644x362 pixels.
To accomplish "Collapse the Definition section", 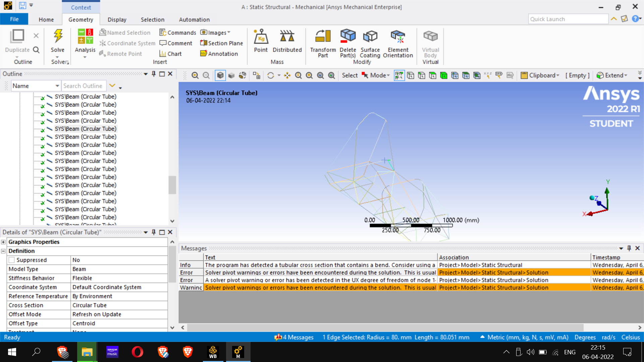I will coord(3,251).
